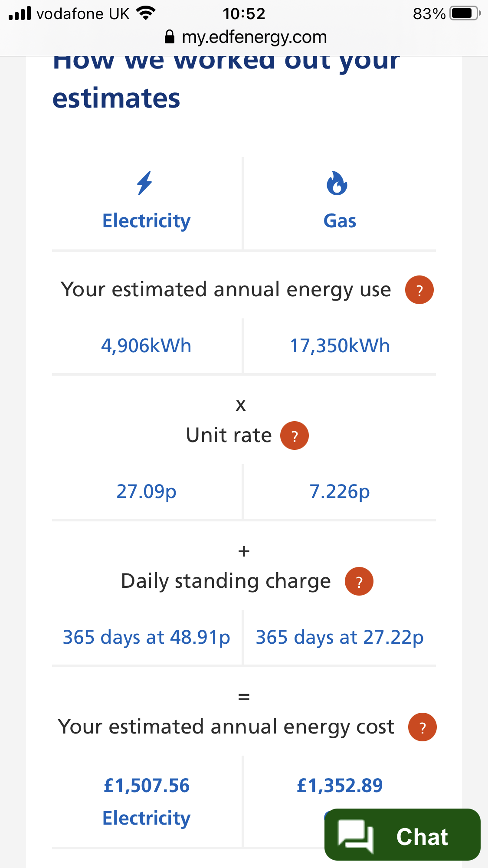Image resolution: width=488 pixels, height=868 pixels.
Task: Click the 17,350kWh gas usage value
Action: point(340,346)
